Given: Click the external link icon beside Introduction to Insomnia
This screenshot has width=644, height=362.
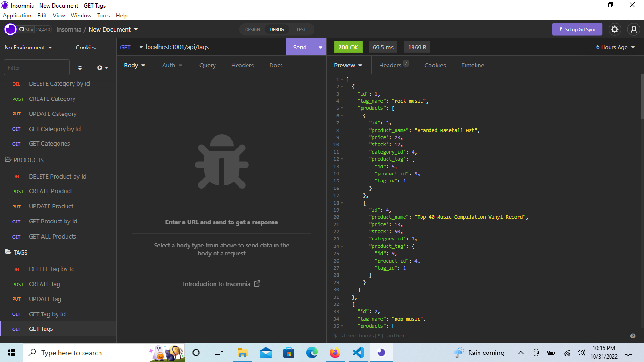Looking at the screenshot, I should pyautogui.click(x=256, y=284).
